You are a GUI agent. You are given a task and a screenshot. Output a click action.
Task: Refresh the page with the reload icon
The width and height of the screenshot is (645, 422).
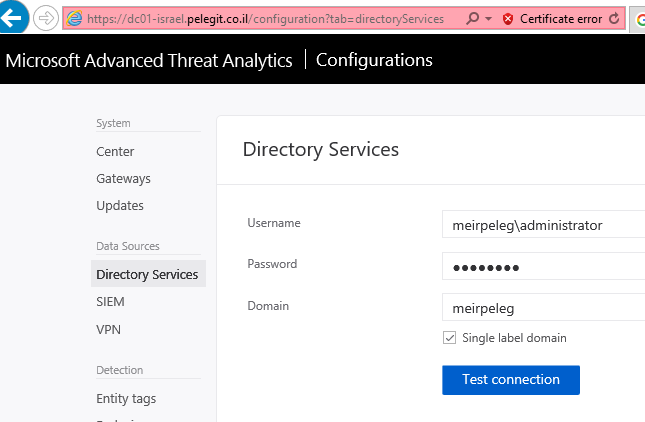click(x=614, y=19)
